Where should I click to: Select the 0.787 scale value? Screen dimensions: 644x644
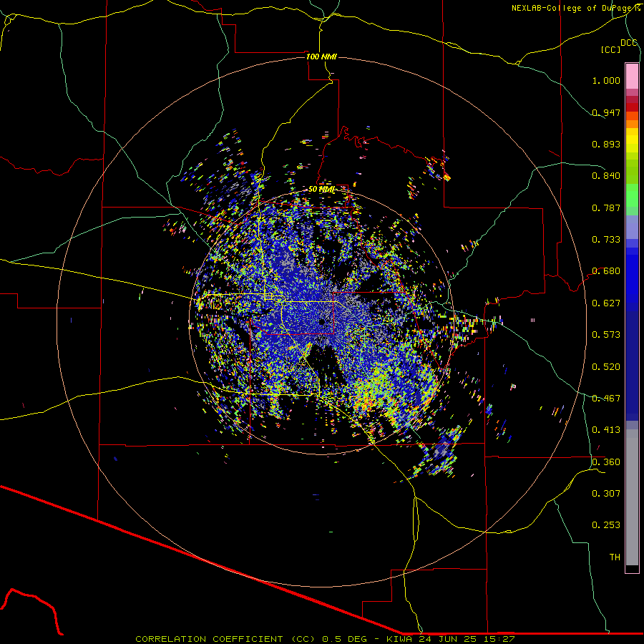[606, 208]
